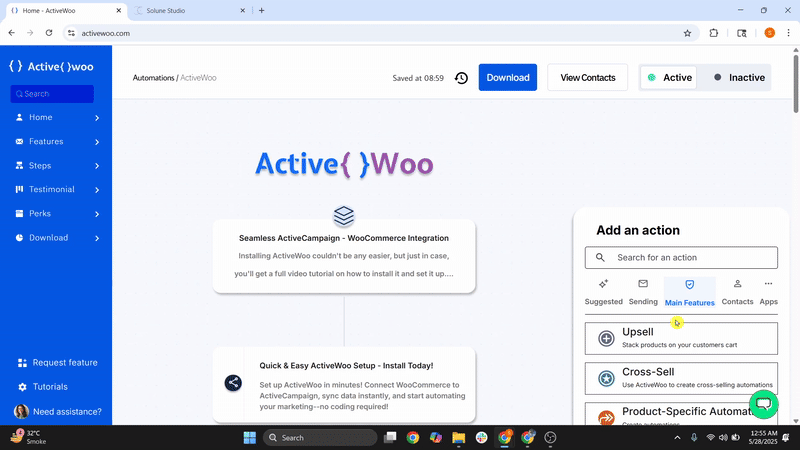Select the Main Features tab
The height and width of the screenshot is (450, 800).
coord(689,293)
